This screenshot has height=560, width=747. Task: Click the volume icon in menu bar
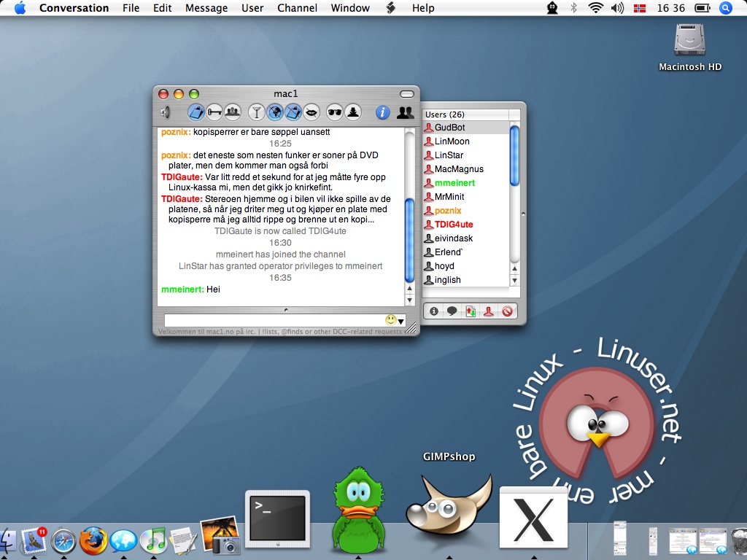[x=617, y=8]
